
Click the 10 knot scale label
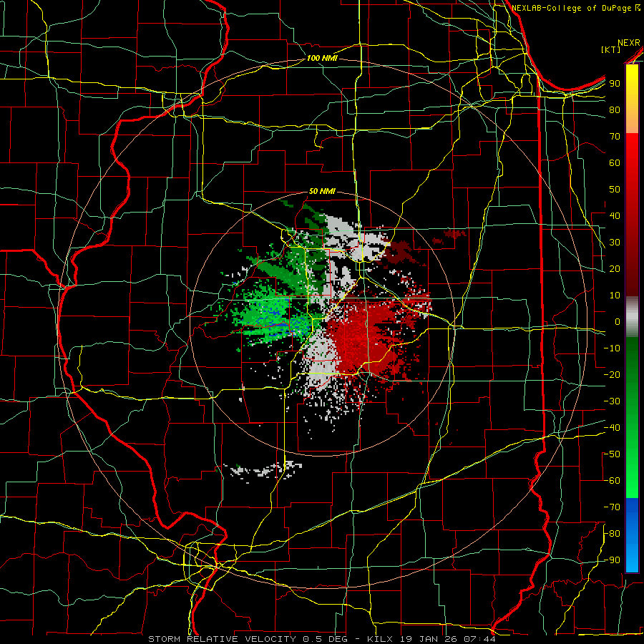[x=615, y=296]
